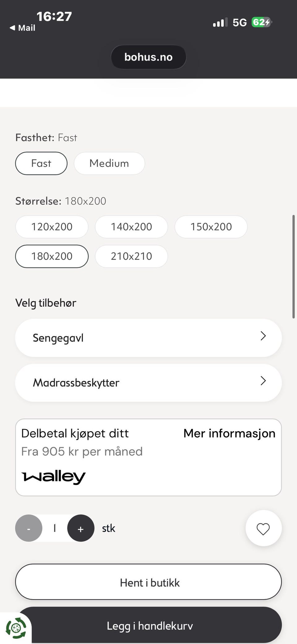This screenshot has height=644, width=297.
Task: Choose size 150x200
Action: 211,227
